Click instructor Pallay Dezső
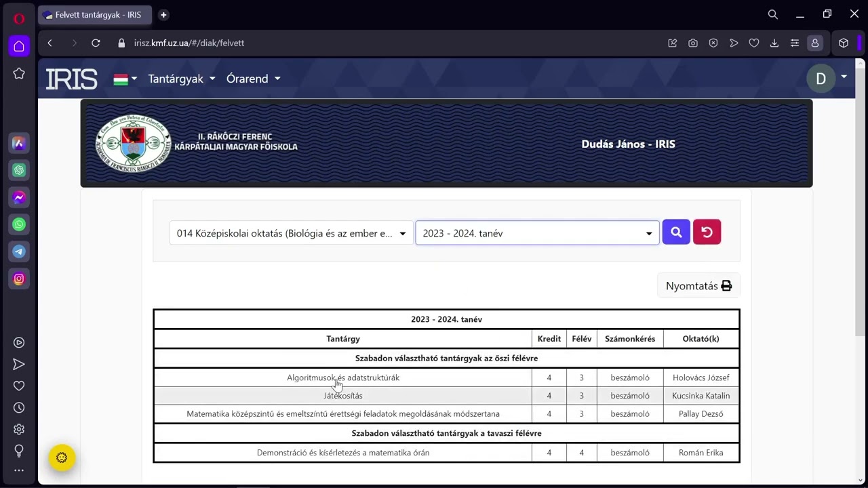Viewport: 868px width, 488px height. [x=701, y=414]
